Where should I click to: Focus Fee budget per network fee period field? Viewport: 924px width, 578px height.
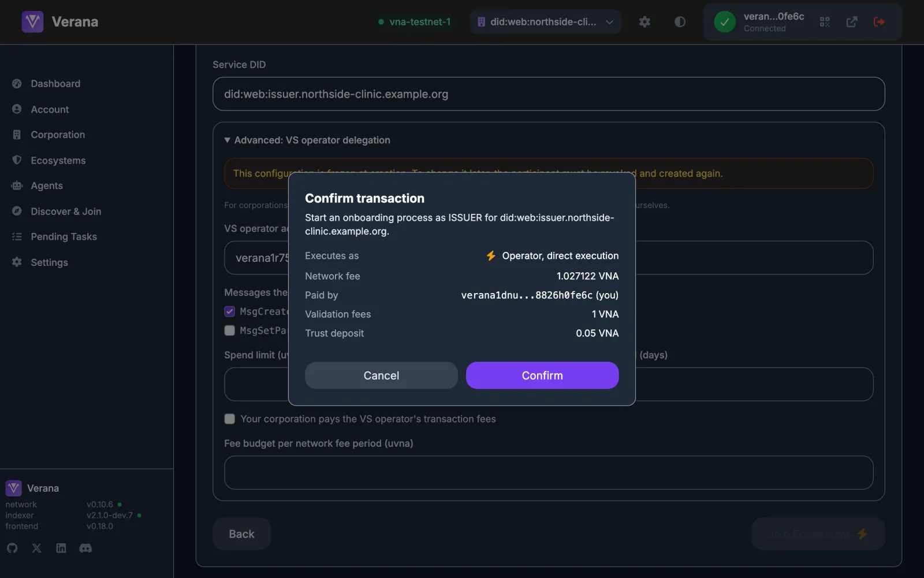pos(549,473)
